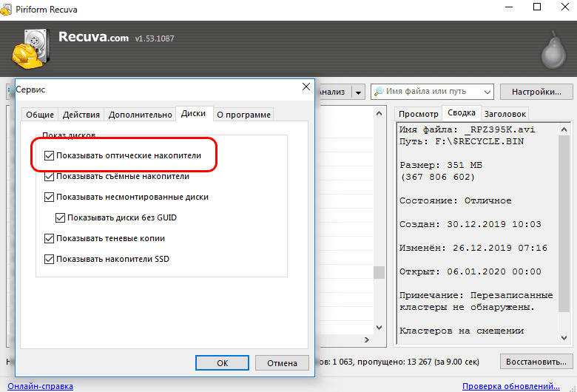The width and height of the screenshot is (577, 392).
Task: Click file list scroll up arrow
Action: click(379, 113)
